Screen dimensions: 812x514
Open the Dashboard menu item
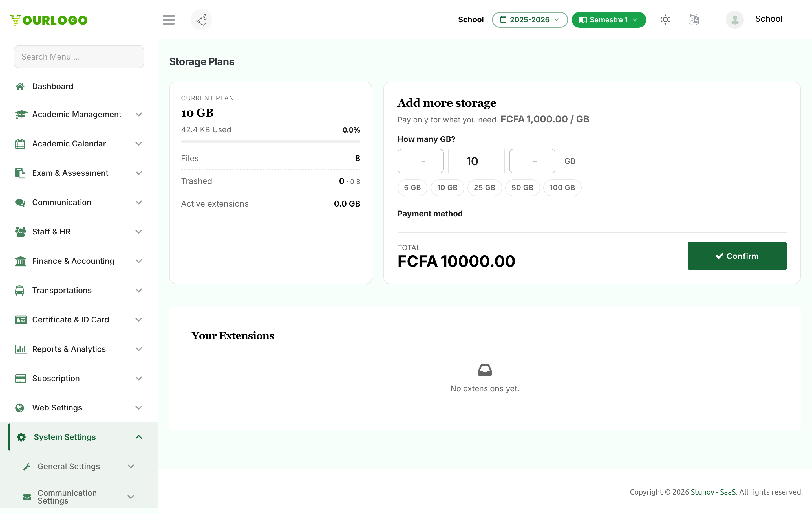point(79,87)
